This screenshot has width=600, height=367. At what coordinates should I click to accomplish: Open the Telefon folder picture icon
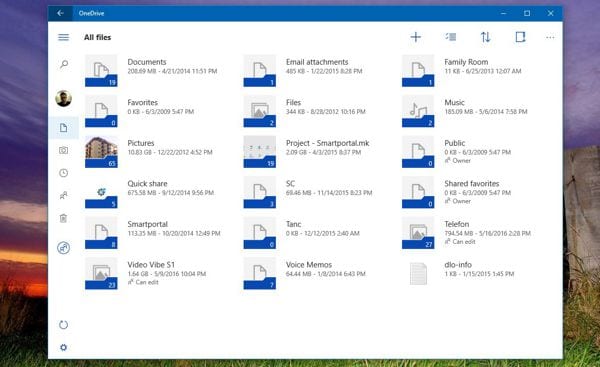(418, 233)
